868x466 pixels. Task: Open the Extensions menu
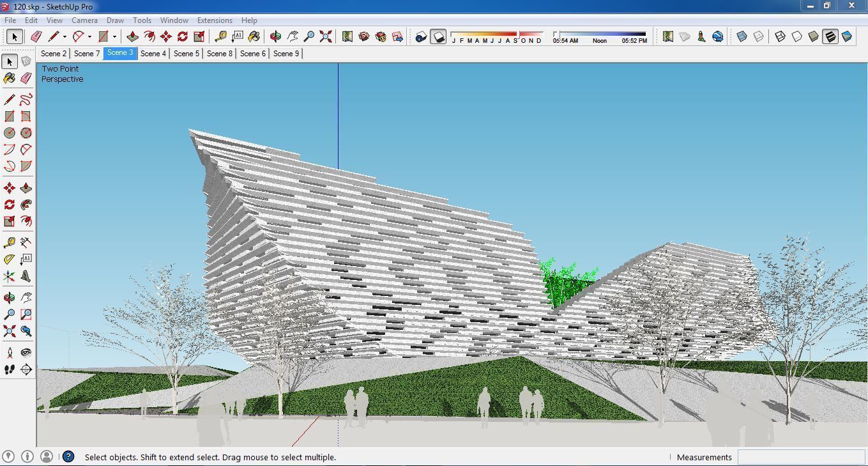(215, 20)
